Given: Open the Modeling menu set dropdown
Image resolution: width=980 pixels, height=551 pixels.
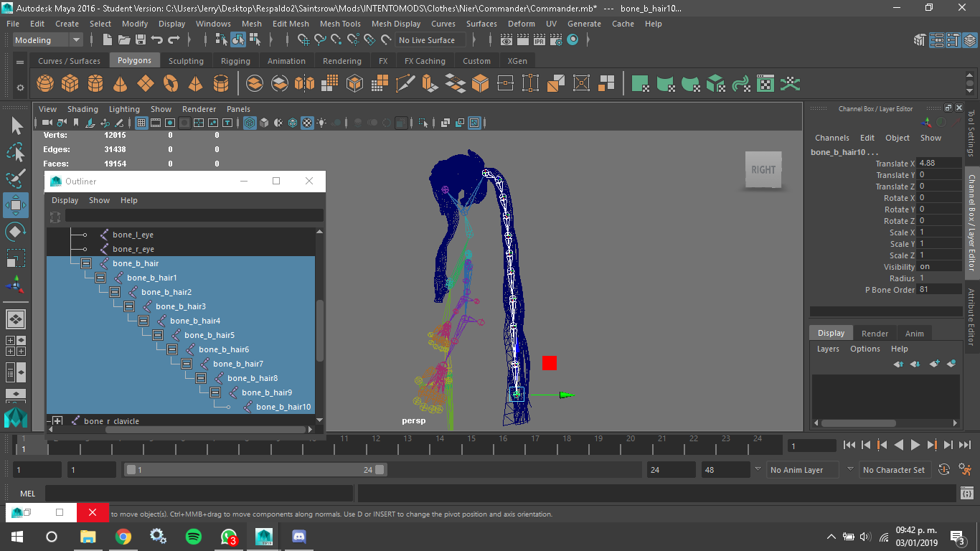Looking at the screenshot, I should click(x=47, y=40).
